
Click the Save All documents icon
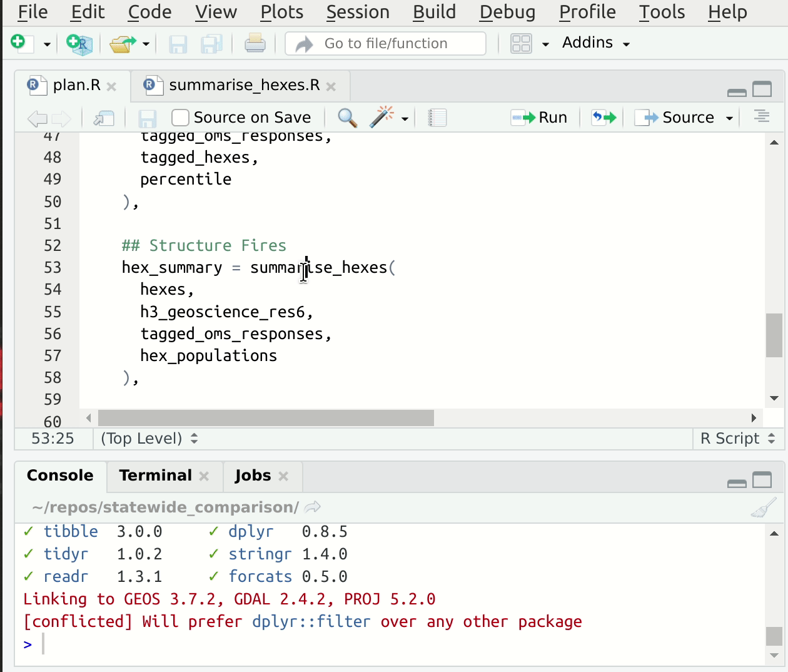tap(212, 43)
